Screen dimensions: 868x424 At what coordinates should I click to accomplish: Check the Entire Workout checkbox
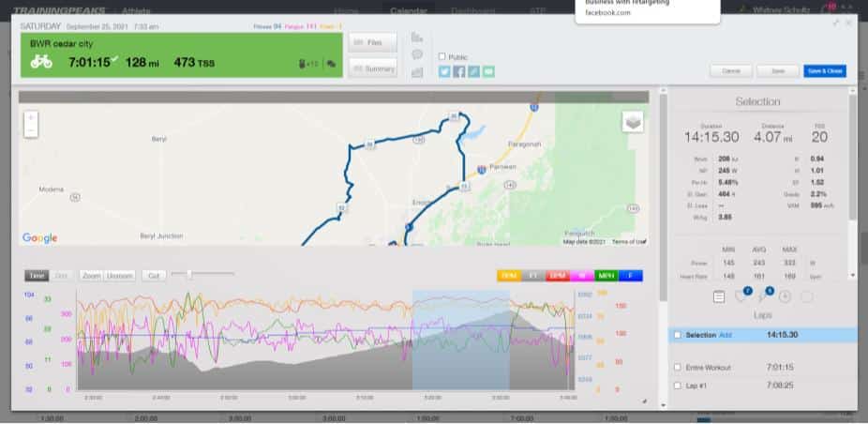click(x=677, y=368)
